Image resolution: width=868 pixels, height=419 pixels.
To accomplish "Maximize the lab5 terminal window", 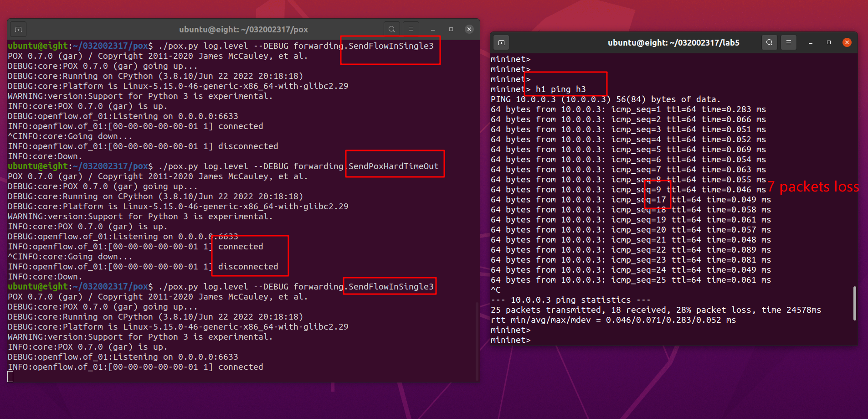I will click(829, 42).
